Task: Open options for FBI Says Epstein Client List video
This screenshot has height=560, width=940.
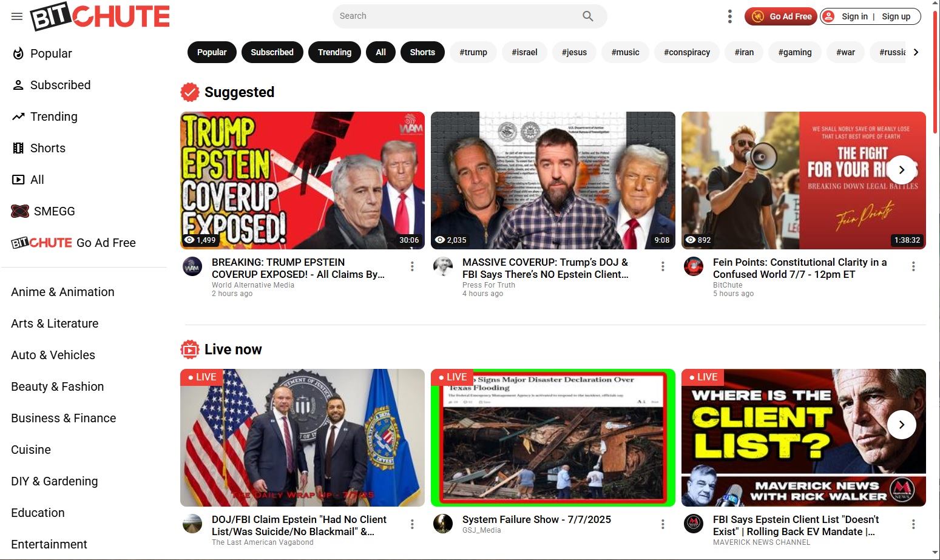Action: 913,524
